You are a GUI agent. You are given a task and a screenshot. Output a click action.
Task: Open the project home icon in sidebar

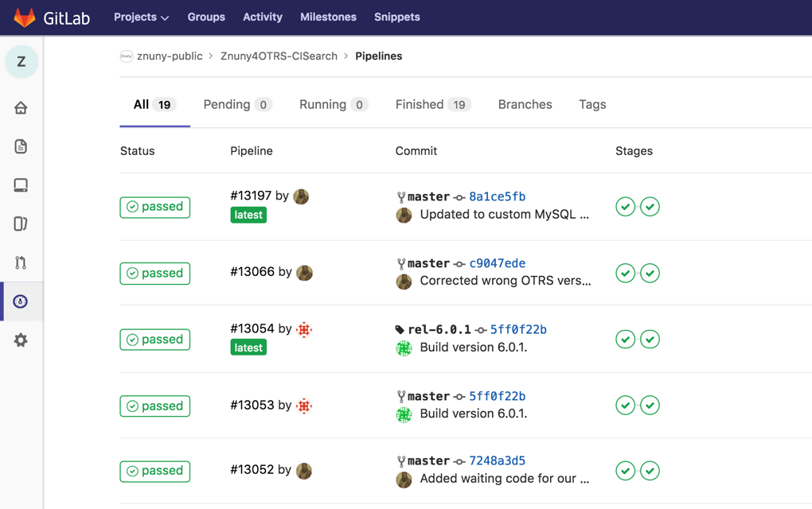click(21, 108)
